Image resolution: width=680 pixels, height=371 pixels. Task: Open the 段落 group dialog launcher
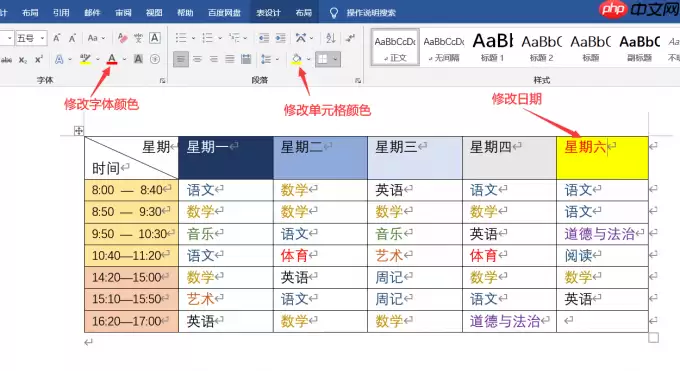click(x=358, y=80)
